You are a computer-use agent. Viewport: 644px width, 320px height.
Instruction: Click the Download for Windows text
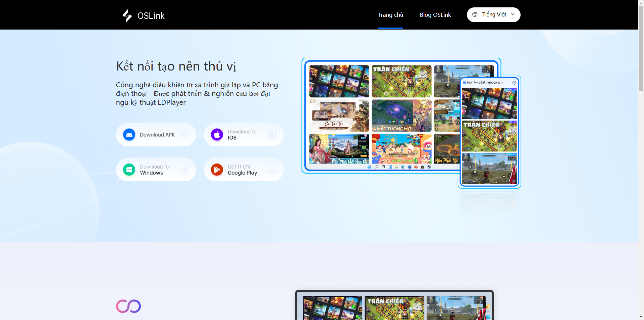pyautogui.click(x=155, y=170)
